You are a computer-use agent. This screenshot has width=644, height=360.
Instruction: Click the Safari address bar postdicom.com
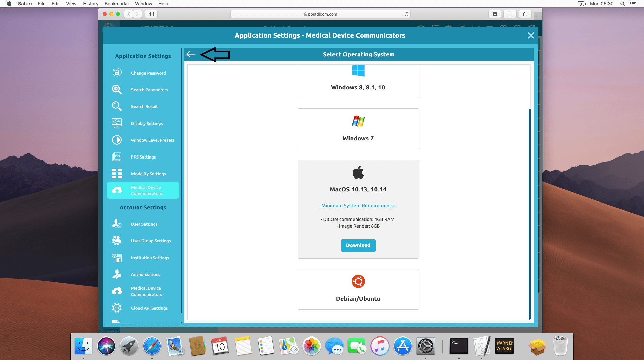[x=320, y=14]
